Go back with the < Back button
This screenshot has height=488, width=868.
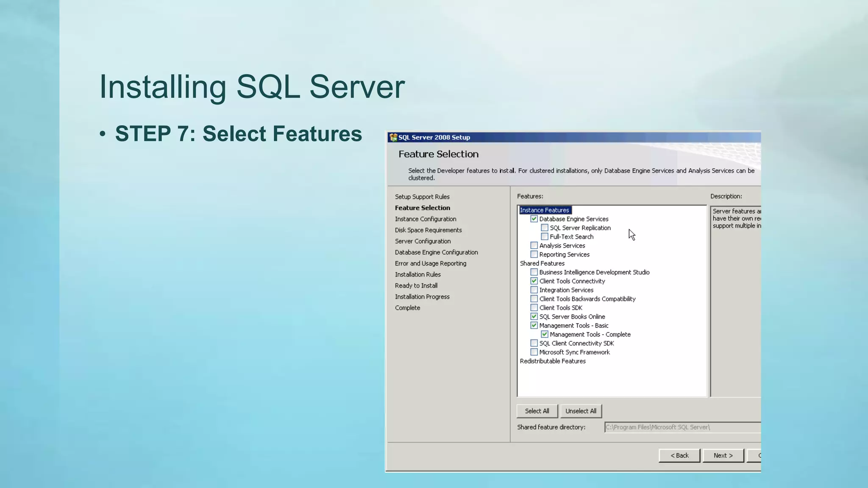(x=679, y=456)
